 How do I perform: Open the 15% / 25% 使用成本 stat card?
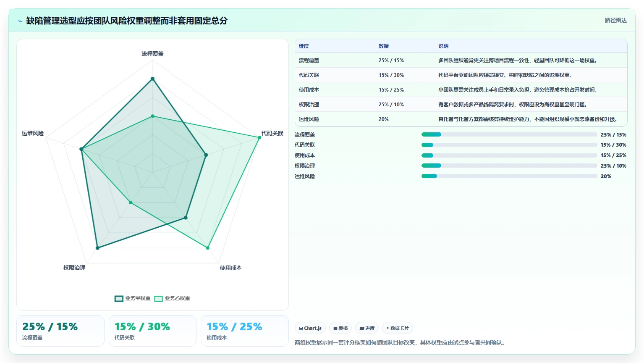[245, 331]
